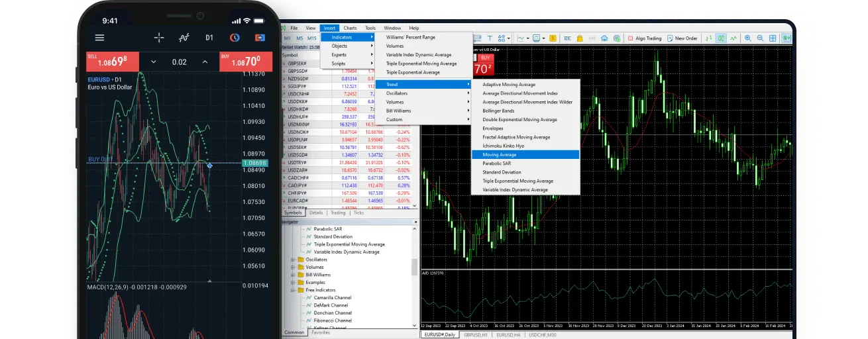Collapse the Free Indicators folder in Navigator
Viewport: 868px width, 339px height.
[x=293, y=290]
